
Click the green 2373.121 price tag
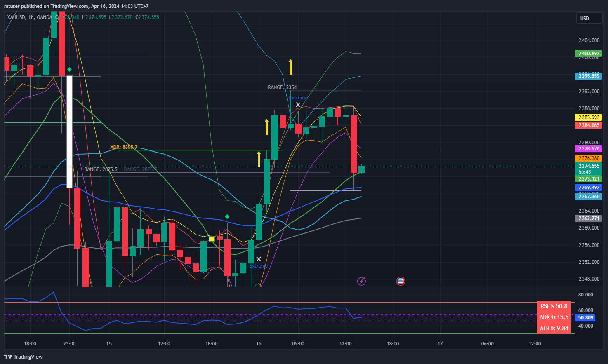click(588, 179)
